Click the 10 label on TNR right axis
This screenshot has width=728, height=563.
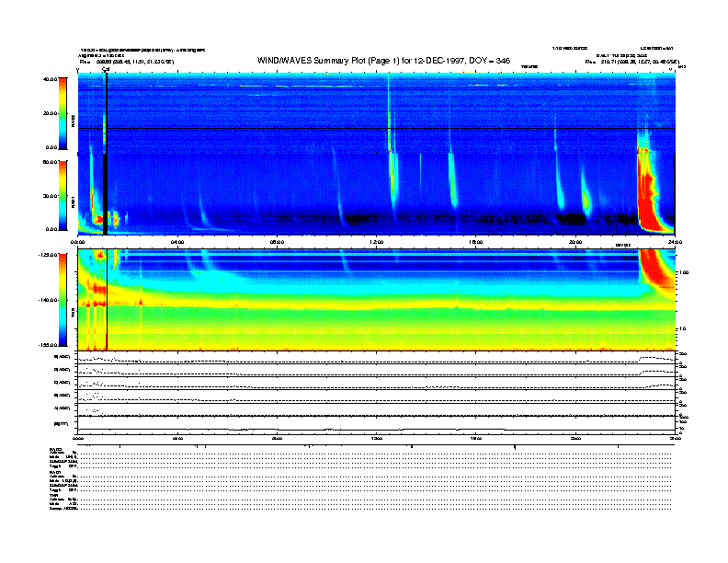[x=682, y=329]
